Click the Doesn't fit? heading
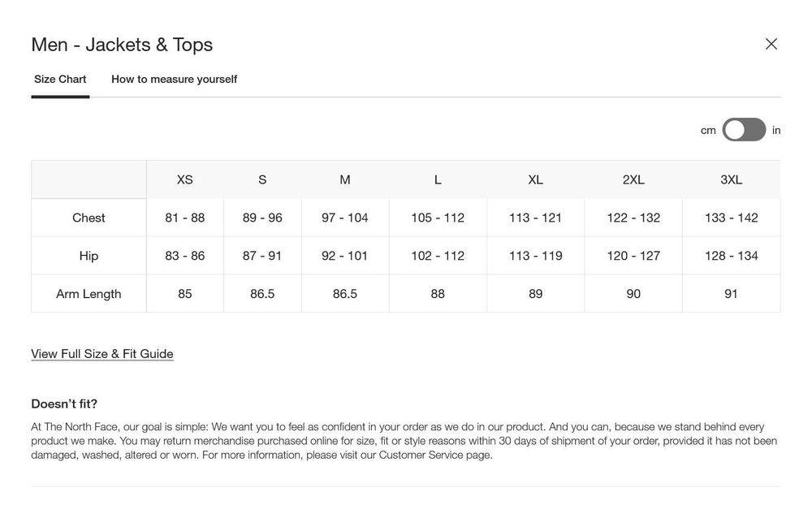The width and height of the screenshot is (812, 518). [x=64, y=404]
